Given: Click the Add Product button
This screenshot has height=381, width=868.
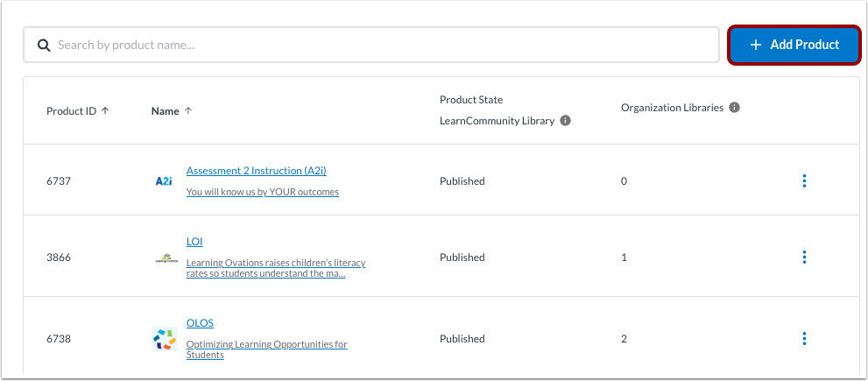Looking at the screenshot, I should [794, 45].
